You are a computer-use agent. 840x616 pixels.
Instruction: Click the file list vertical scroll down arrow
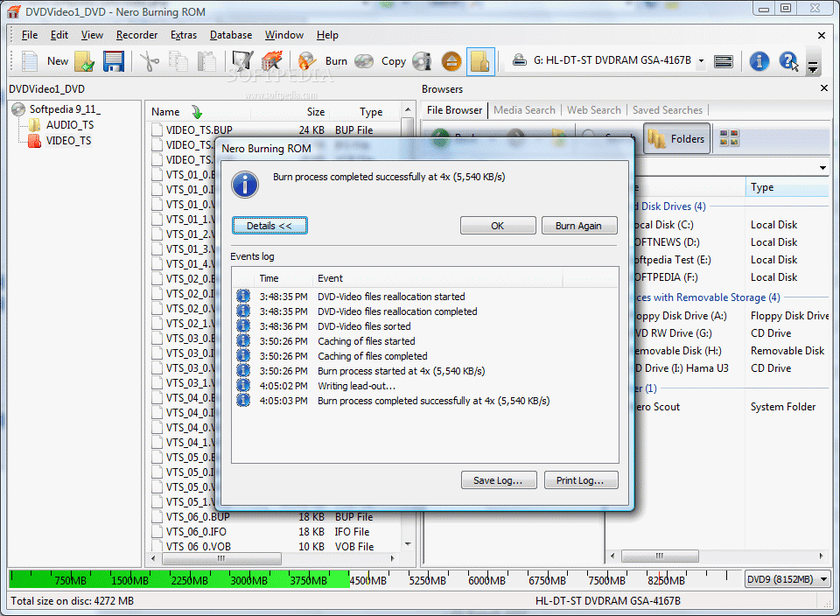[x=408, y=544]
